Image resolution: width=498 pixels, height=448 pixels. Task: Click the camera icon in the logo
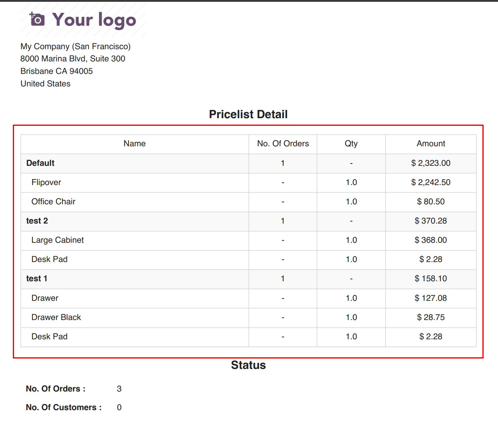[x=37, y=19]
